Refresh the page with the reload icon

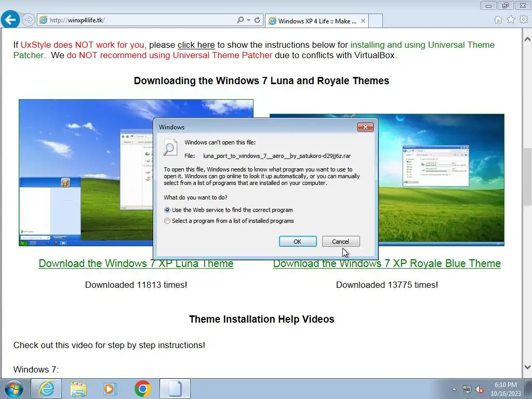pos(257,20)
